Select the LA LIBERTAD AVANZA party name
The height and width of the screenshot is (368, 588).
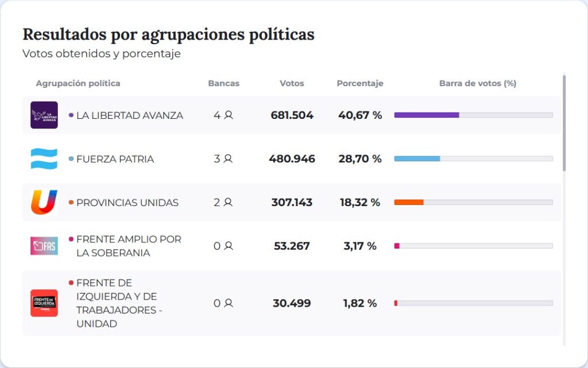click(129, 115)
